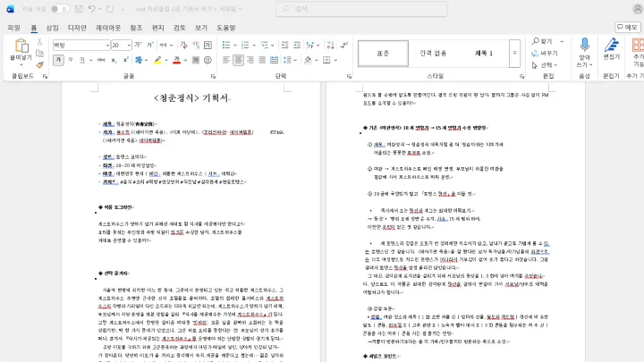Screen dimensions: 644x362
Task: Align the paragraph to the left
Action: click(x=226, y=61)
